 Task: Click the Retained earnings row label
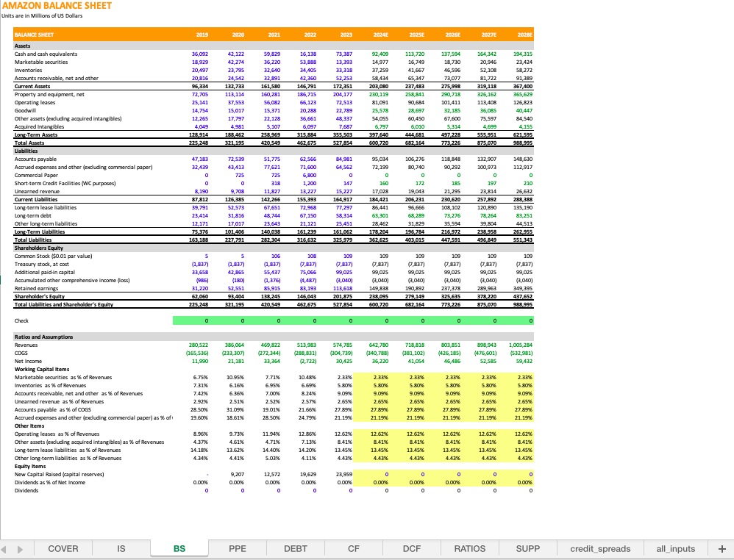pos(37,289)
